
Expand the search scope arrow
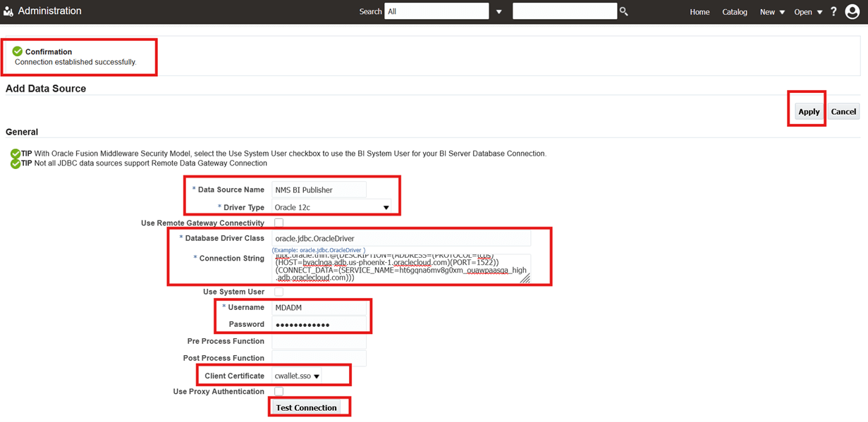499,12
